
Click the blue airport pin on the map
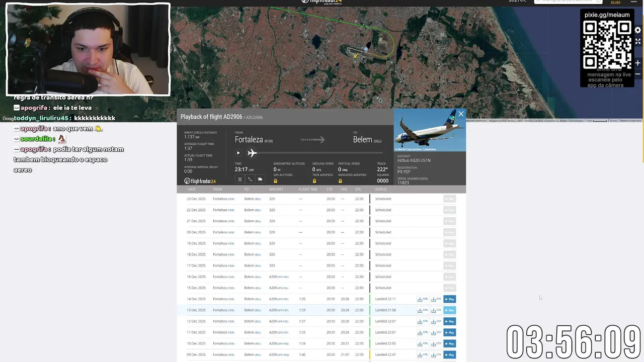(366, 49)
